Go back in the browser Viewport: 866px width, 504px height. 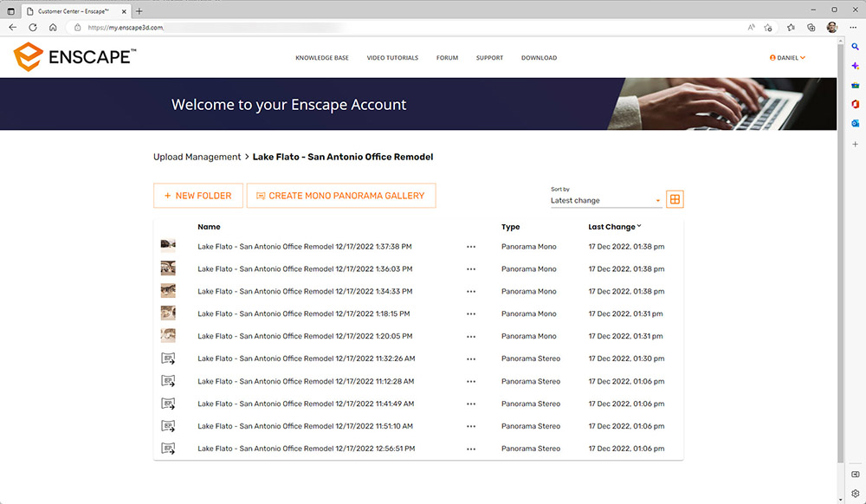click(13, 27)
